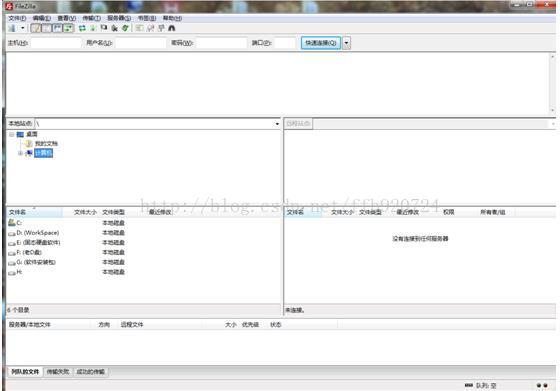The height and width of the screenshot is (391, 560).
Task: Refresh the file and folder lists
Action: tap(82, 28)
